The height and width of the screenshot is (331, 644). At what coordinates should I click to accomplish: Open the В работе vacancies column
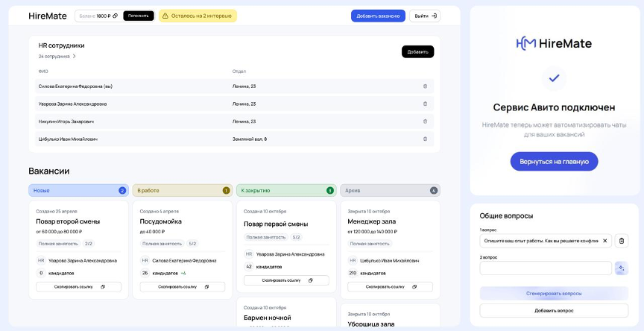point(183,191)
